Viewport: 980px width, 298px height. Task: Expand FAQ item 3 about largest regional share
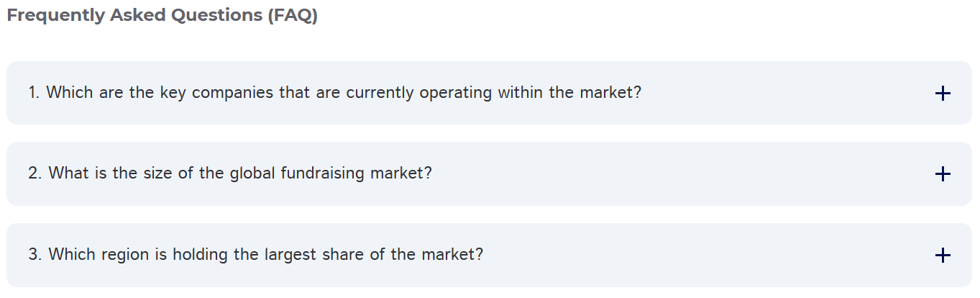click(489, 255)
